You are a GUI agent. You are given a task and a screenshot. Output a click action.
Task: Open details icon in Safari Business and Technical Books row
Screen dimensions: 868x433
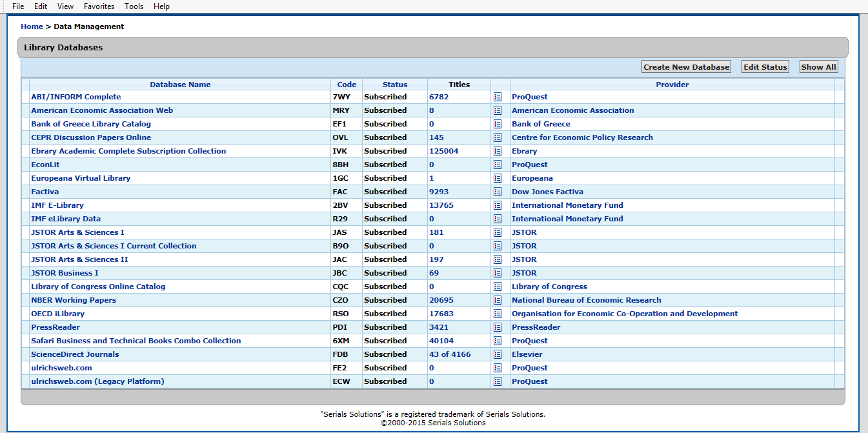(x=498, y=341)
